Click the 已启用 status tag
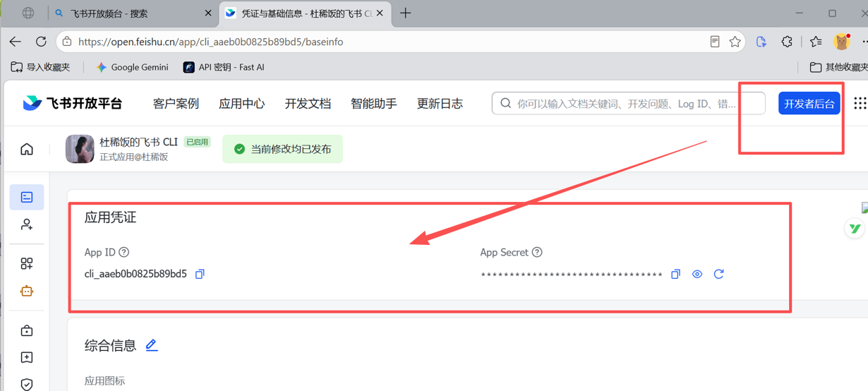 click(197, 142)
